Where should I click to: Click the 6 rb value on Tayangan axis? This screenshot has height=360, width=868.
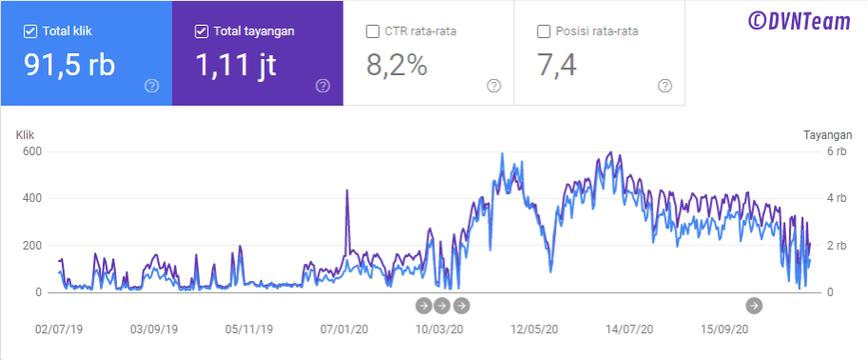(x=837, y=151)
